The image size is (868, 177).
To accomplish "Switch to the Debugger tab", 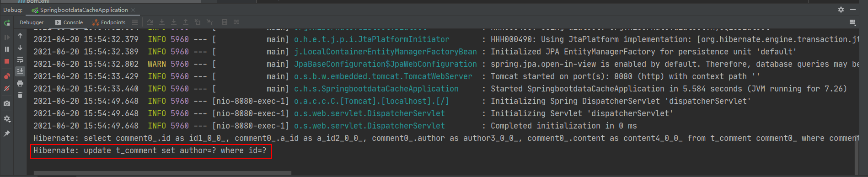I will (32, 22).
